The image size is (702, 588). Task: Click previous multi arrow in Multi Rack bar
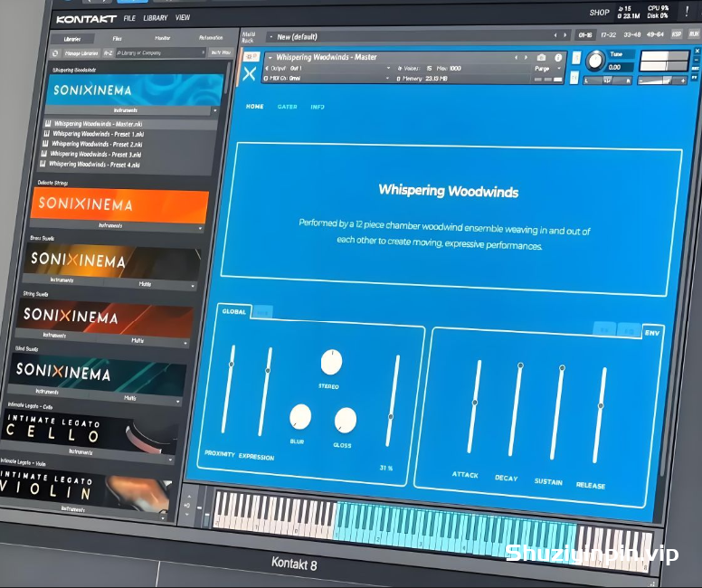click(555, 35)
